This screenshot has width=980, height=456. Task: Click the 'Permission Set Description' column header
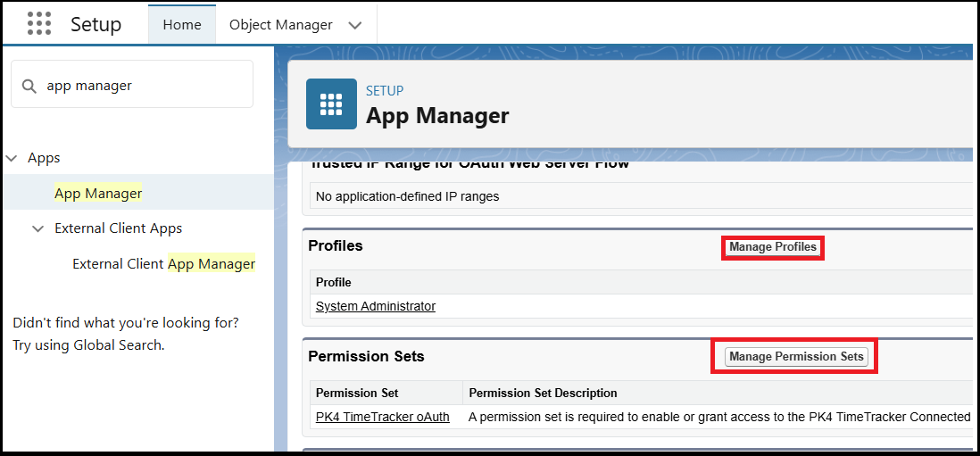tap(543, 394)
